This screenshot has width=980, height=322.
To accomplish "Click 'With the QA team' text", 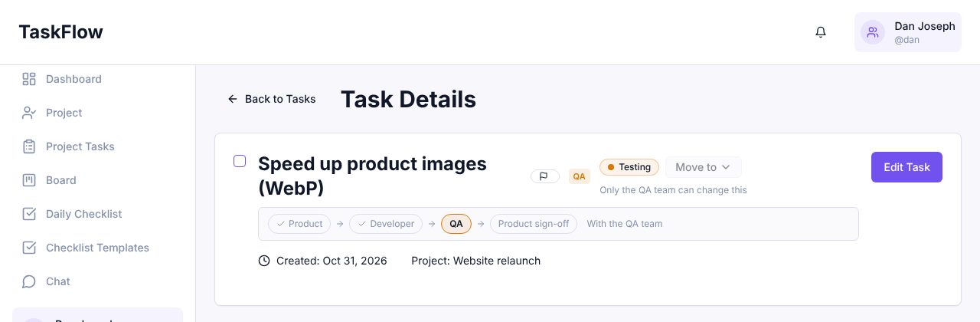I will (625, 224).
